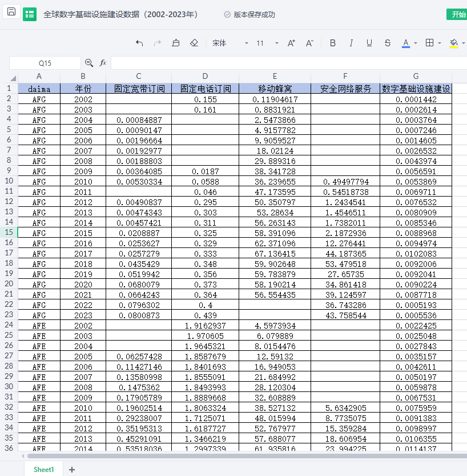Select row 24 header

[9, 325]
